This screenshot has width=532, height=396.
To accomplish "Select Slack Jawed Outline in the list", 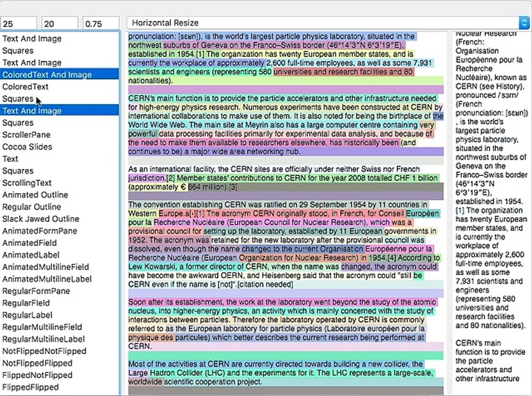I will (x=60, y=219).
